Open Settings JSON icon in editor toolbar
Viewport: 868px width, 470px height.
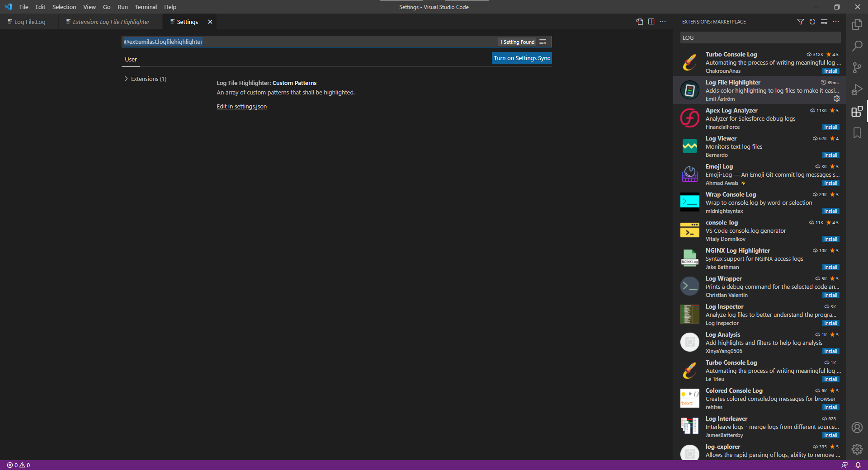click(640, 22)
